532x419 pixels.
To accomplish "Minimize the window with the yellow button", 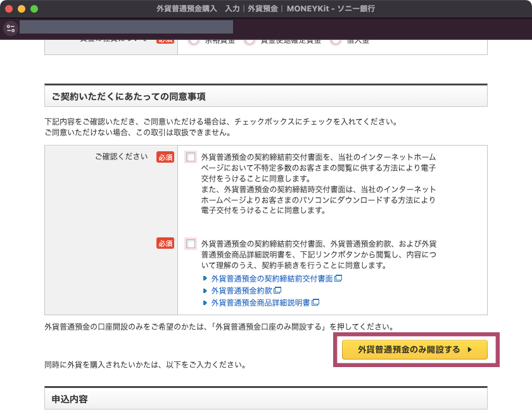I will 22,9.
